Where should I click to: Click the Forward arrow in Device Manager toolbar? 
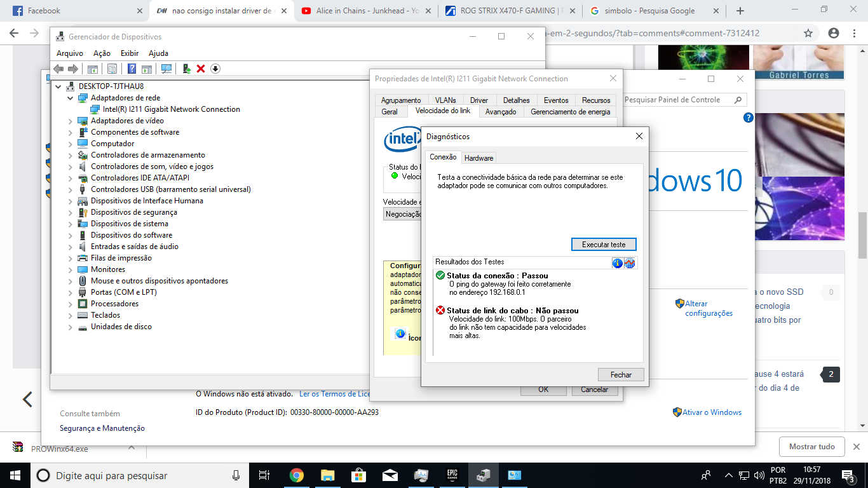point(73,69)
